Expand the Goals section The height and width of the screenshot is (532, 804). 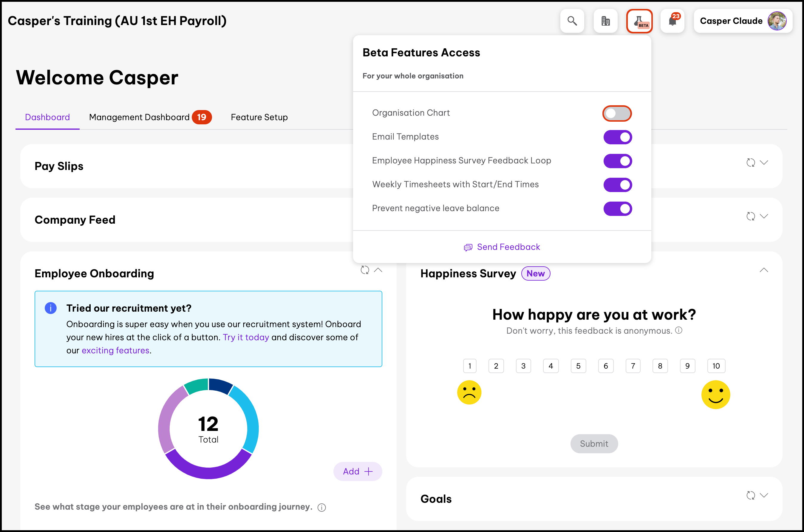(x=764, y=495)
